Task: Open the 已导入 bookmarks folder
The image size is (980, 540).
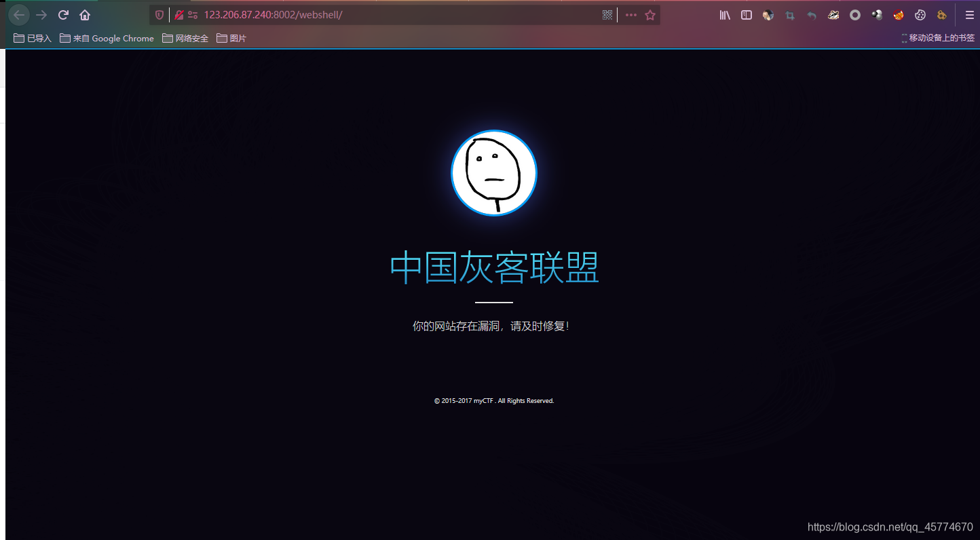Action: (33, 39)
